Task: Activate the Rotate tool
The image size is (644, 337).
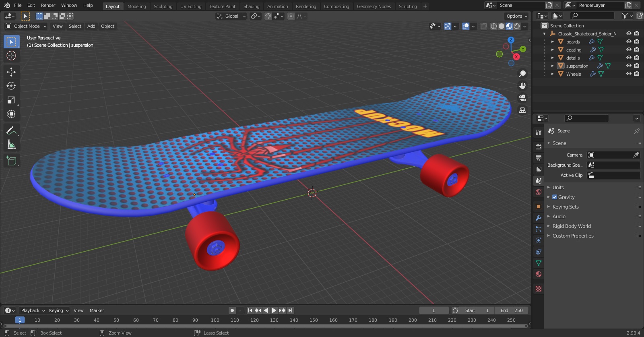Action: click(x=11, y=86)
